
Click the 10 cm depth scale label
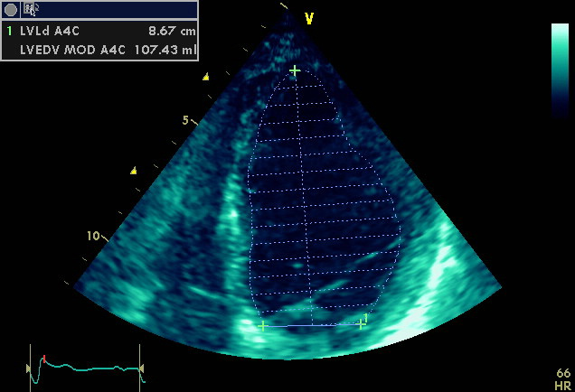click(x=93, y=236)
